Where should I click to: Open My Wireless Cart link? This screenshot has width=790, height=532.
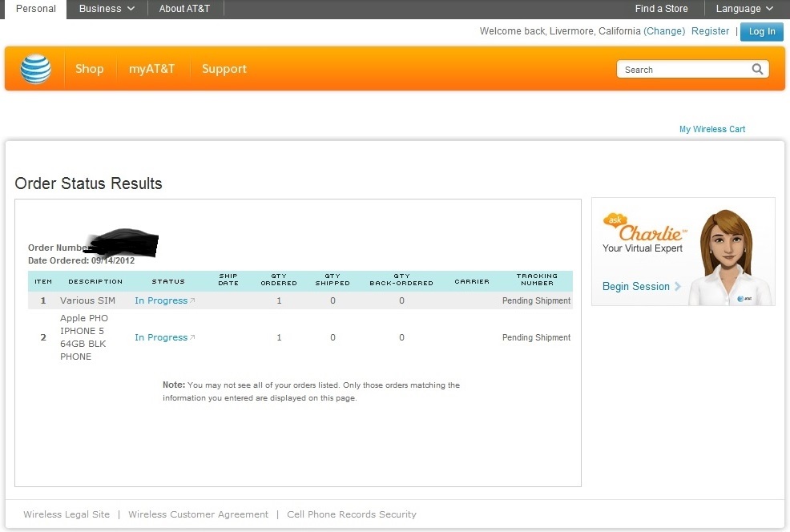[712, 129]
